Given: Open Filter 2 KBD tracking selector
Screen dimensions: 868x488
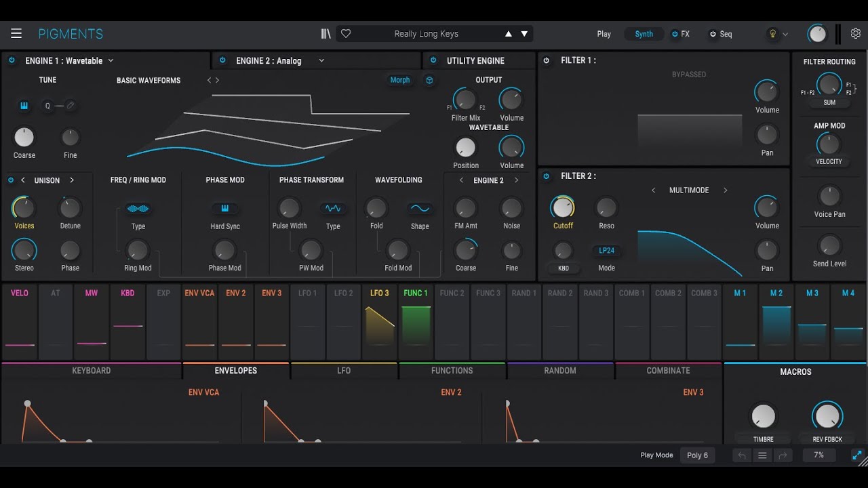Looking at the screenshot, I should [x=564, y=268].
